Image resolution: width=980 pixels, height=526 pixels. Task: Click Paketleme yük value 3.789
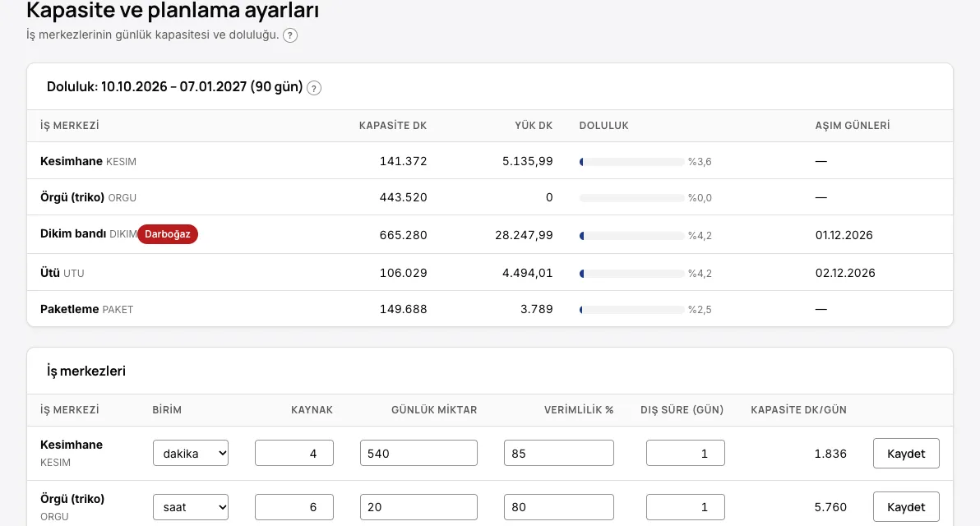pyautogui.click(x=537, y=309)
